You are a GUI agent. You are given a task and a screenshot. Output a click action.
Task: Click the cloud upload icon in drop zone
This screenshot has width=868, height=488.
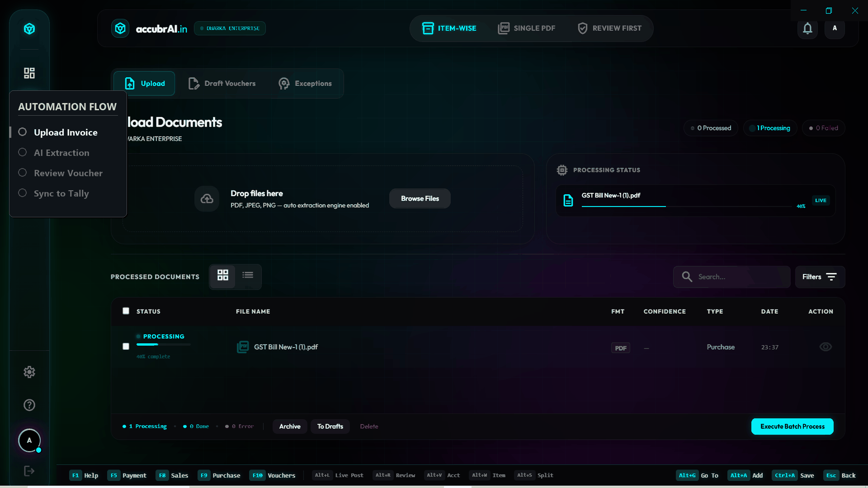tap(207, 198)
